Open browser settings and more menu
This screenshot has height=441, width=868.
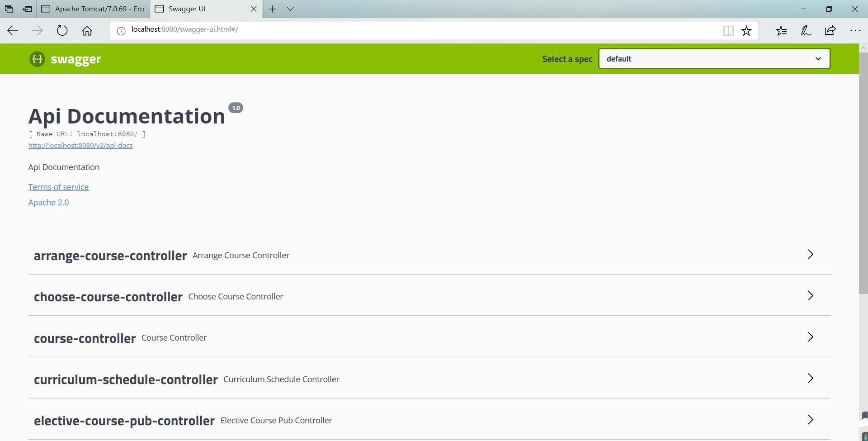point(855,30)
